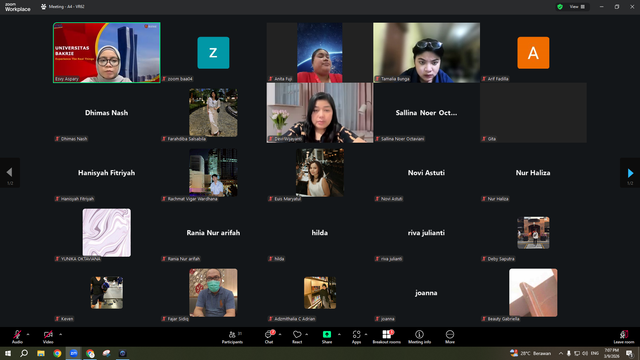This screenshot has height=360, width=640.
Task: Show Meeting info
Action: coord(419,337)
